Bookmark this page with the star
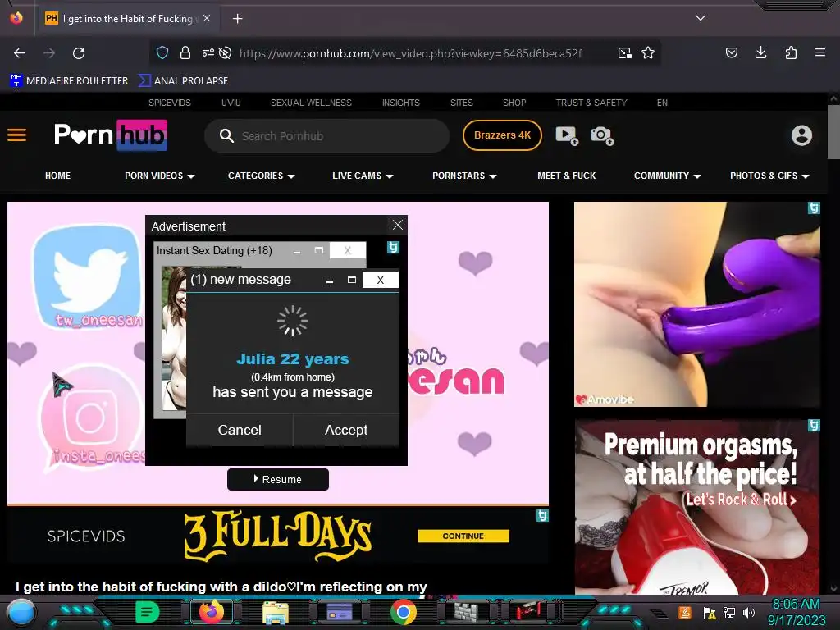Screen dimensions: 840x630 (x=648, y=52)
